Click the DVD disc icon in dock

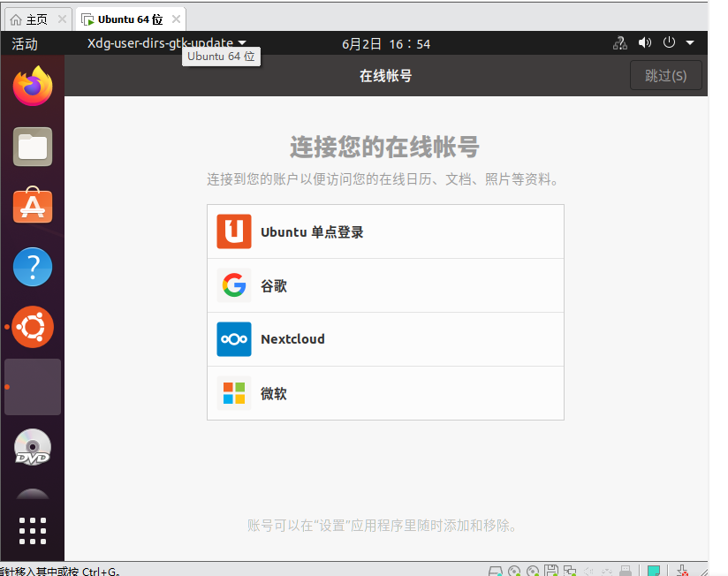point(33,447)
